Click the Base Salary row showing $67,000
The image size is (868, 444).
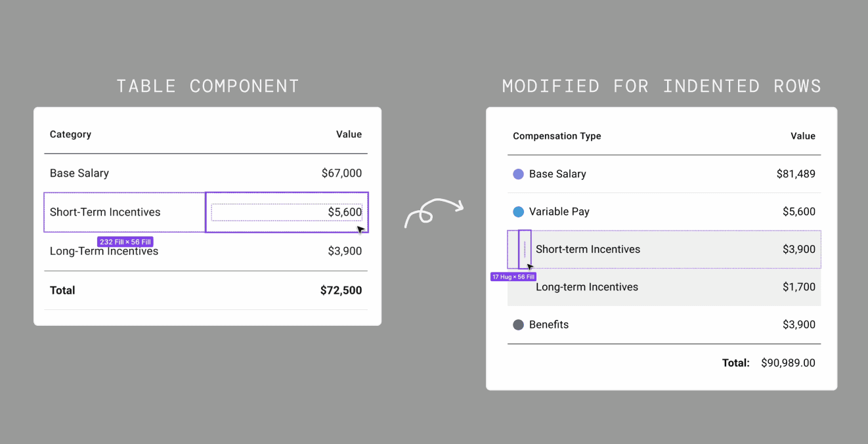[x=206, y=173]
